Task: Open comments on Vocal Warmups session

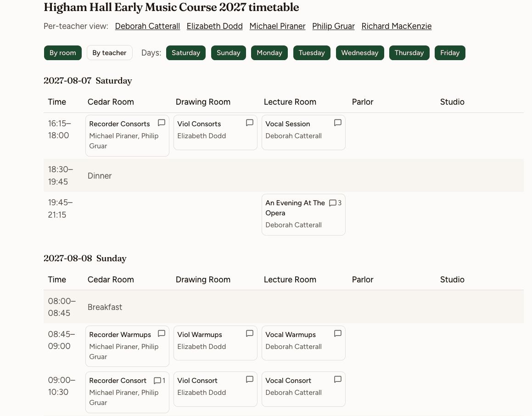Action: (337, 333)
